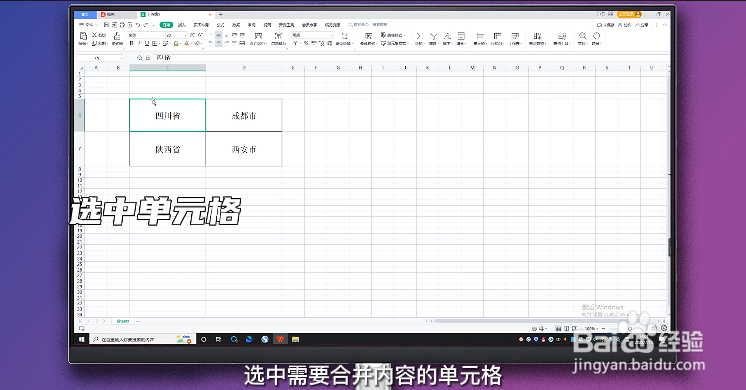This screenshot has height=390, width=746.
Task: Apply the yellow fill color
Action: [x=176, y=43]
